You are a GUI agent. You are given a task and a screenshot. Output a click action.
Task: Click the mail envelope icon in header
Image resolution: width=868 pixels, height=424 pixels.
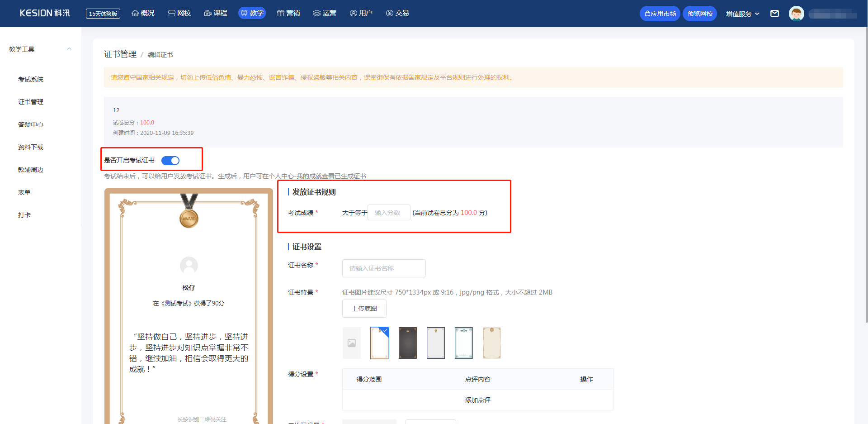(x=774, y=14)
